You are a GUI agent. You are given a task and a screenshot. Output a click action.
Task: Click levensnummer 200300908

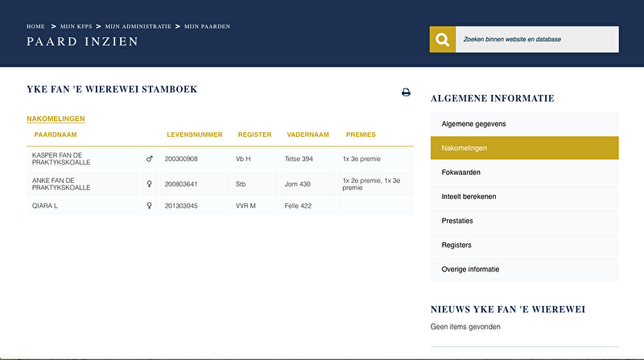tap(181, 159)
